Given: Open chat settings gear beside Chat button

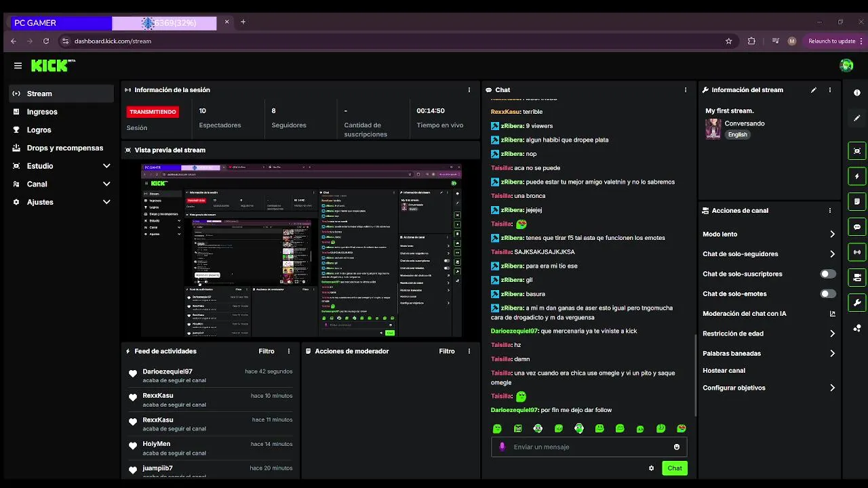Looking at the screenshot, I should click(652, 468).
